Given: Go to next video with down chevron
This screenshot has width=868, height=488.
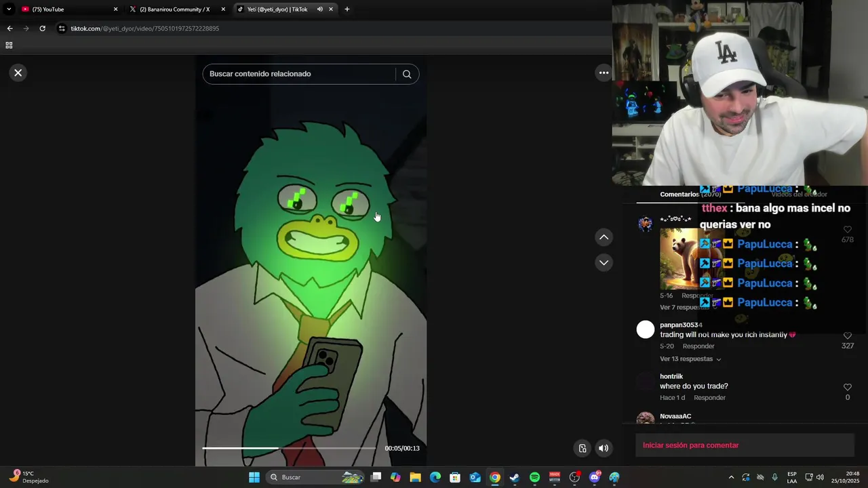Looking at the screenshot, I should point(604,262).
